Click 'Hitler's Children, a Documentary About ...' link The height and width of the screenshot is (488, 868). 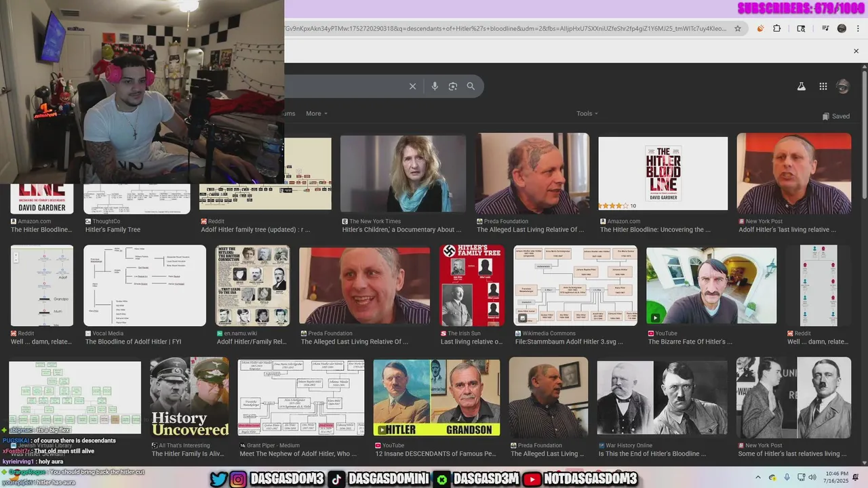click(401, 230)
